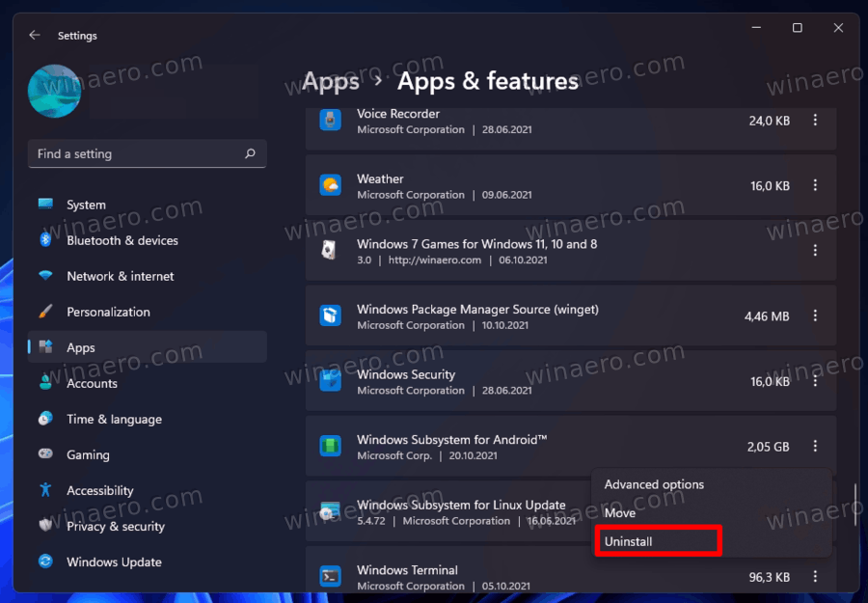Click the Time & language globe-clock icon
868x603 pixels.
[x=45, y=419]
